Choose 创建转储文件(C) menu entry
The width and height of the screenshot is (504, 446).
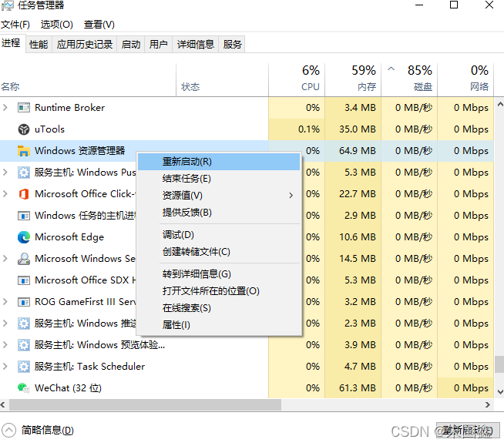point(219,252)
